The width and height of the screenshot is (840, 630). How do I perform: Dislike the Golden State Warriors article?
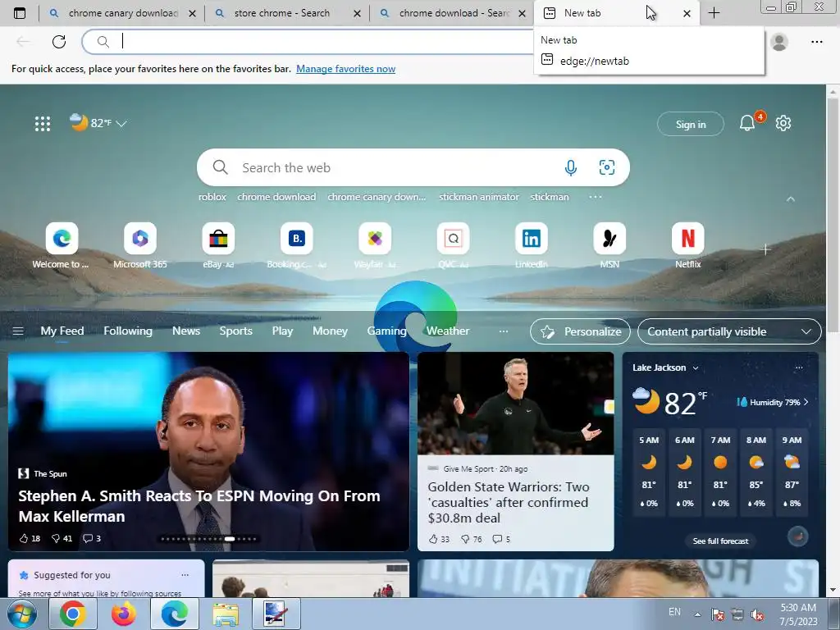coord(471,539)
